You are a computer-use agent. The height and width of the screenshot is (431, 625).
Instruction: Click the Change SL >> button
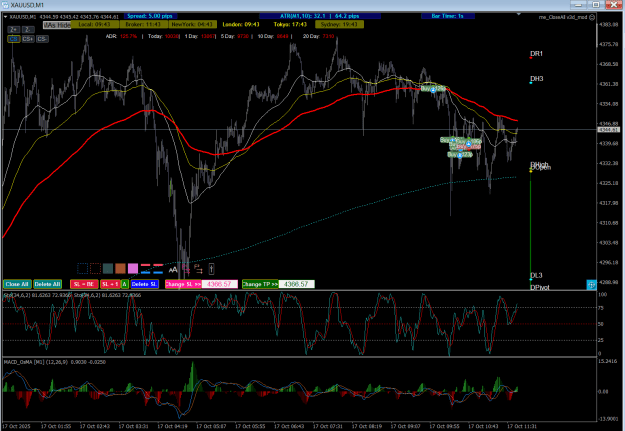(183, 284)
